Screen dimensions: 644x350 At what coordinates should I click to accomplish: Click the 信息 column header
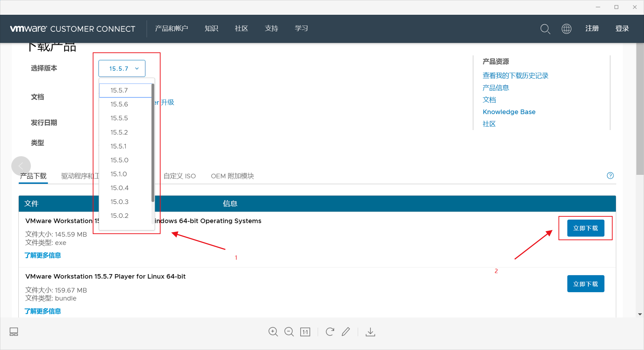tap(230, 203)
